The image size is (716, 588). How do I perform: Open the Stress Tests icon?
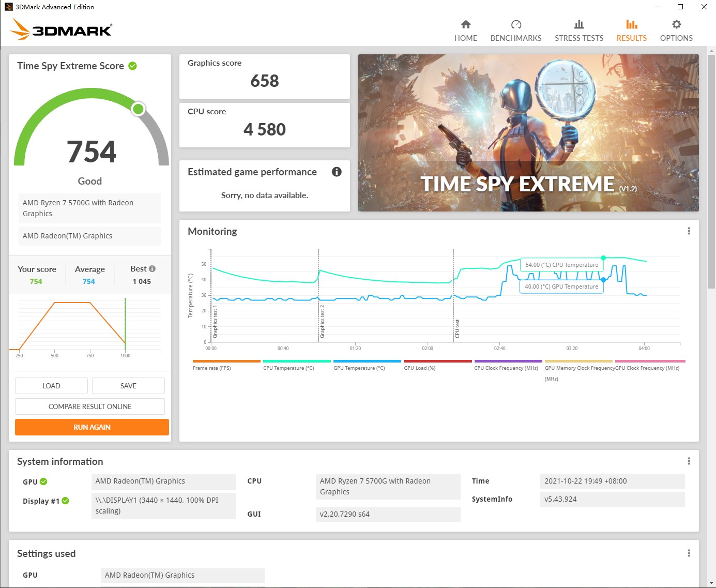(579, 24)
